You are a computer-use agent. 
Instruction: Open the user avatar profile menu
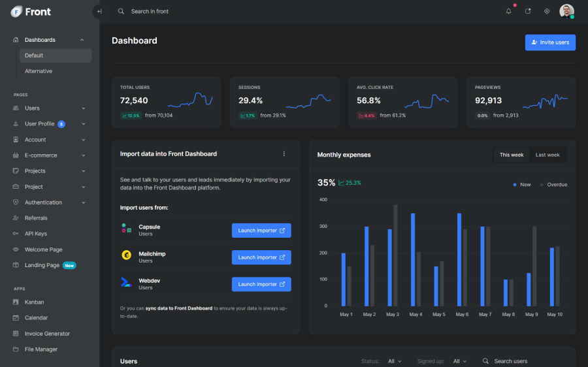pos(566,11)
